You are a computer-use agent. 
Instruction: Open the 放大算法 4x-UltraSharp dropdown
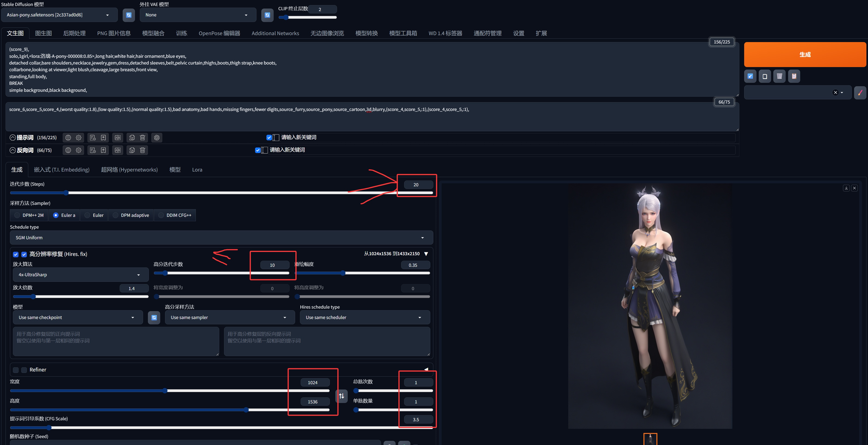81,275
